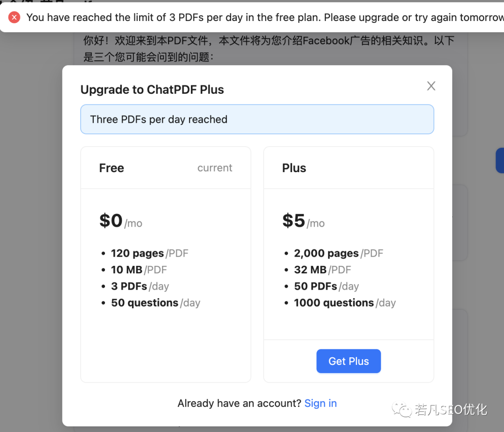Click the red error icon in the notification
The height and width of the screenshot is (432, 504).
coord(14,17)
